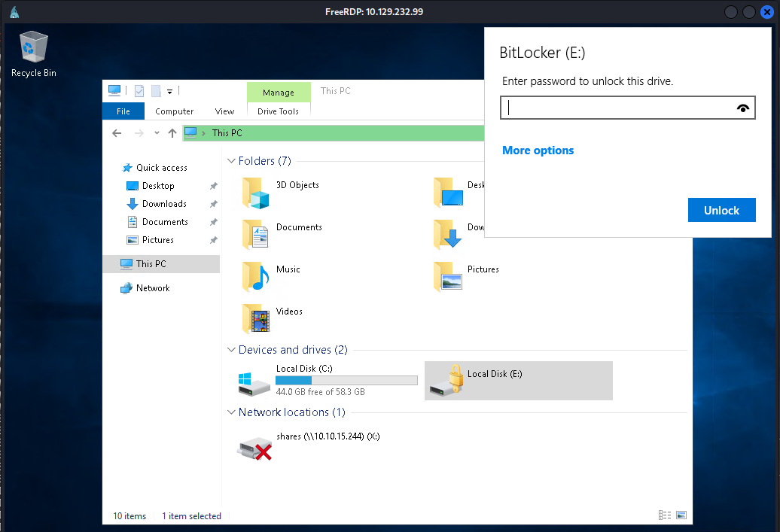Click the '44.0 GB free of 58.3 GB' text

321,392
